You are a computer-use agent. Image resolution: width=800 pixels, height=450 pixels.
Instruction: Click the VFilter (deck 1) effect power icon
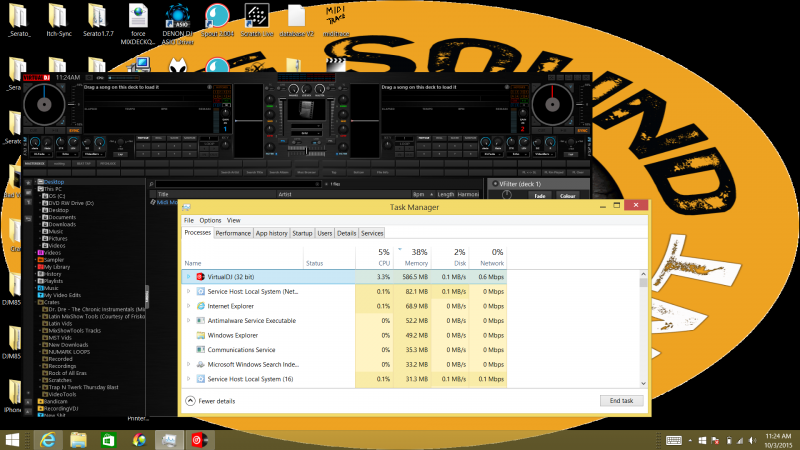pyautogui.click(x=495, y=184)
